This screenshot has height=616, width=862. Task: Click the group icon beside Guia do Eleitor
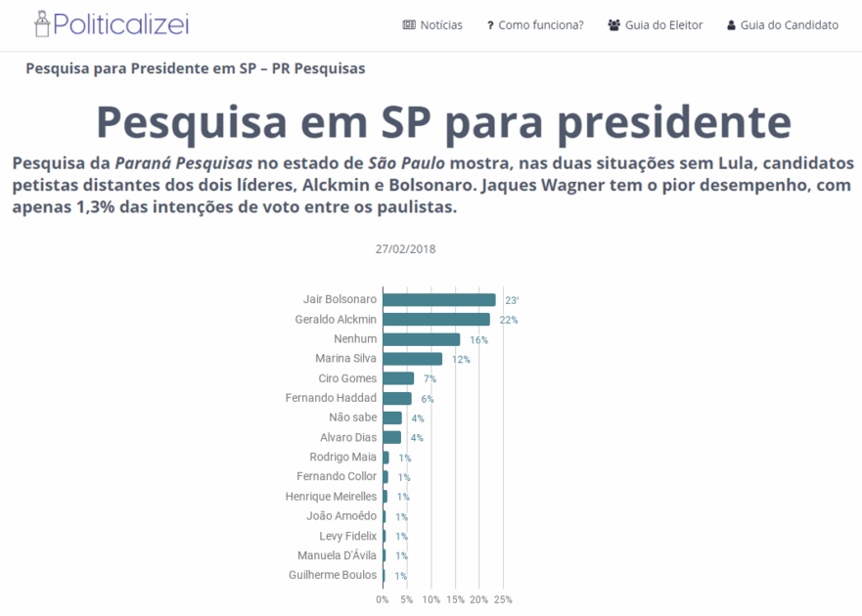[x=613, y=25]
